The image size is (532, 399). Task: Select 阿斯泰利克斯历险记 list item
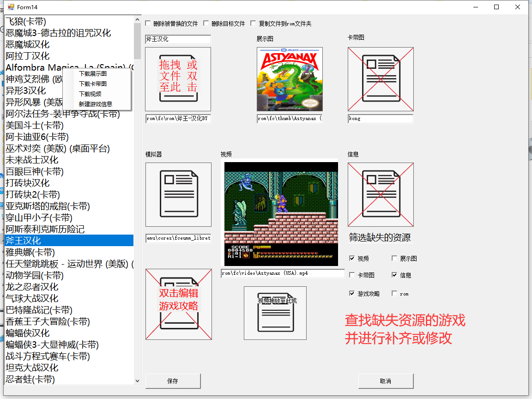69,229
